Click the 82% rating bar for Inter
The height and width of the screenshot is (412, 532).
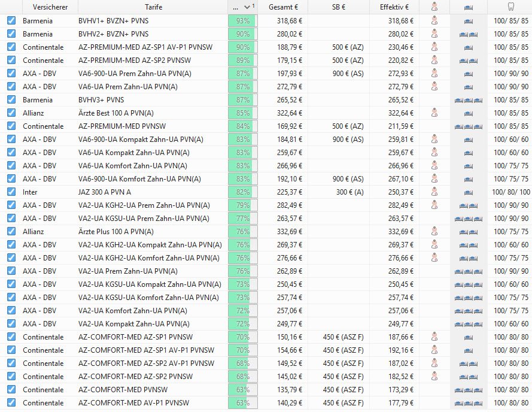point(242,192)
